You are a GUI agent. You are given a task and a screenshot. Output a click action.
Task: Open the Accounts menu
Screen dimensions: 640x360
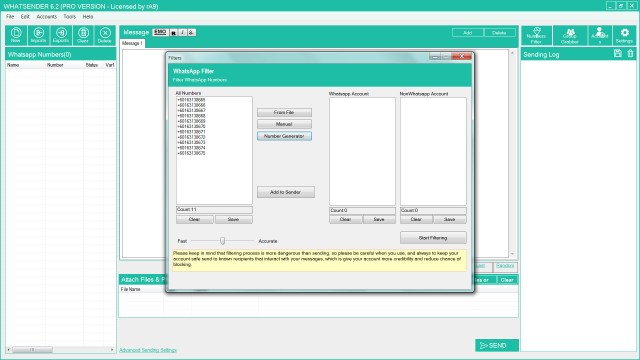coord(47,17)
